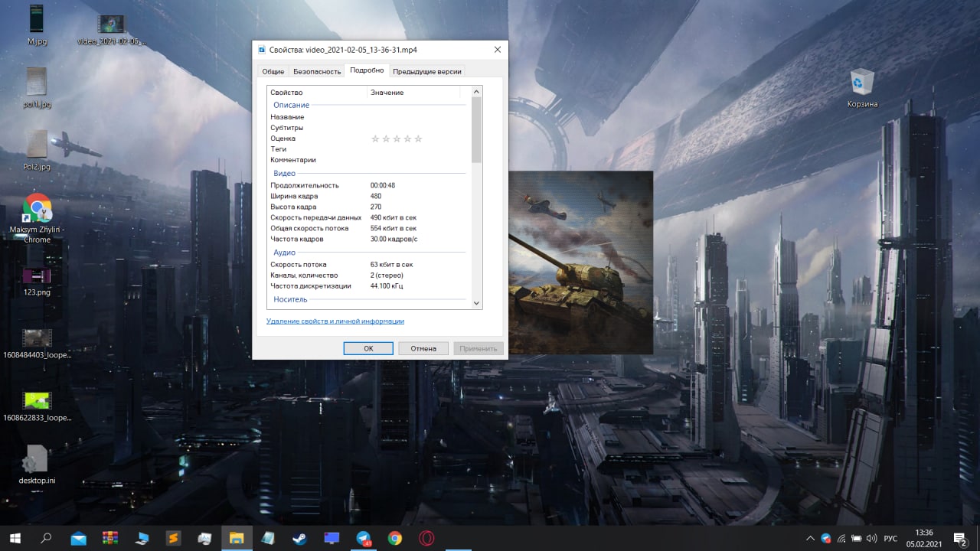Open Opera browser from taskbar
The image size is (980, 551).
426,538
